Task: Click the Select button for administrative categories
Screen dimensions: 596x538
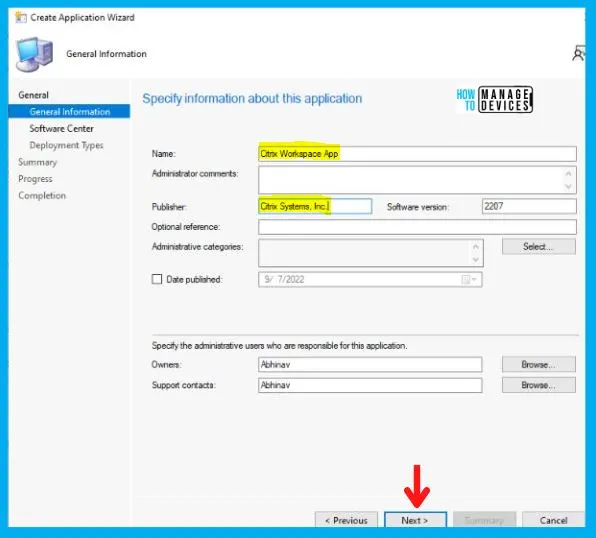Action: (x=539, y=246)
